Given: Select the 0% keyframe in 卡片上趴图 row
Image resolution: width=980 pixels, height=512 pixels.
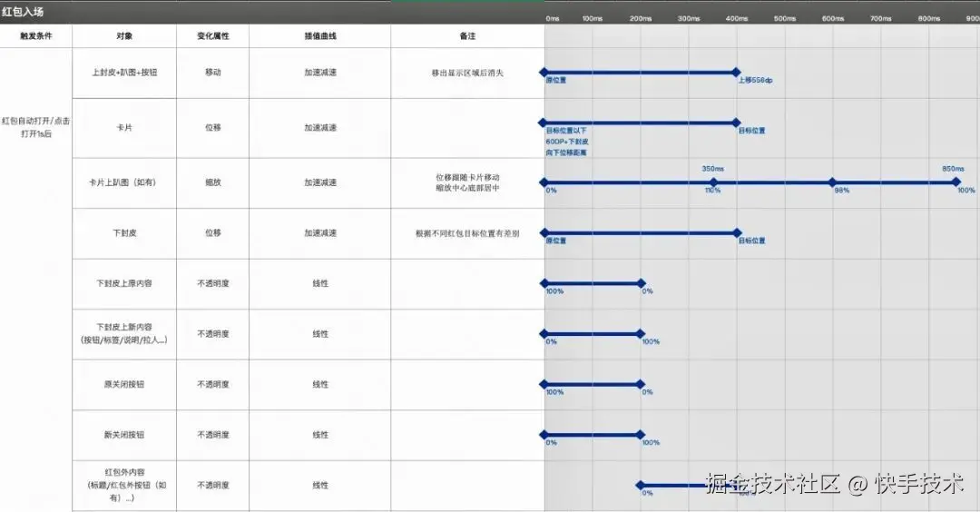Looking at the screenshot, I should 544,182.
